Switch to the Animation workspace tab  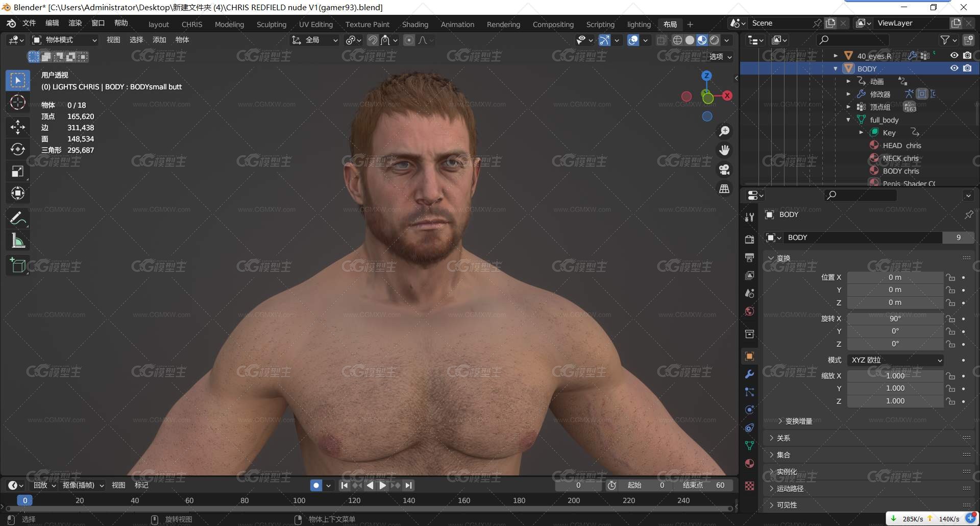coord(457,25)
